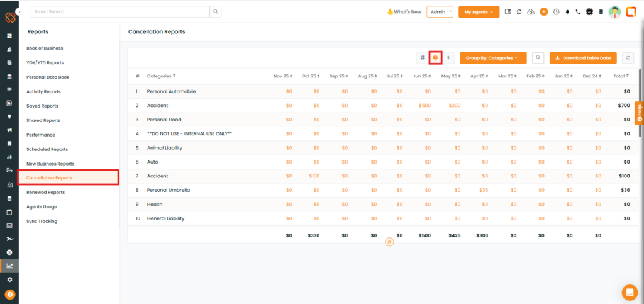Click the phone call icon in header
Screen dimensions: 644x304
click(x=578, y=12)
